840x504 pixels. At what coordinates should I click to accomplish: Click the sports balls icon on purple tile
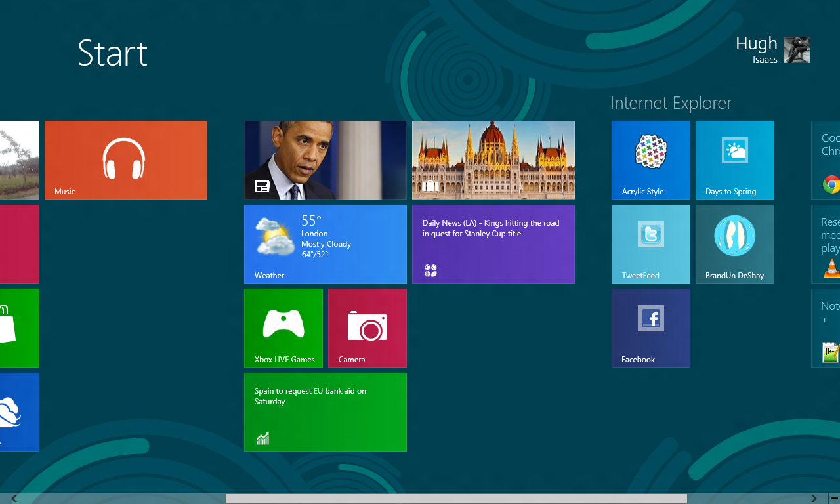(430, 270)
